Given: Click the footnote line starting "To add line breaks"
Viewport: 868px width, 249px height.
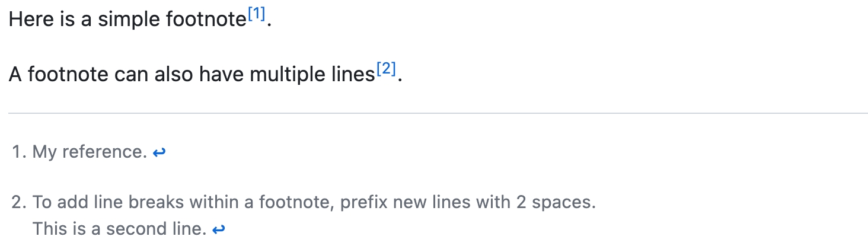Looking at the screenshot, I should point(314,203).
